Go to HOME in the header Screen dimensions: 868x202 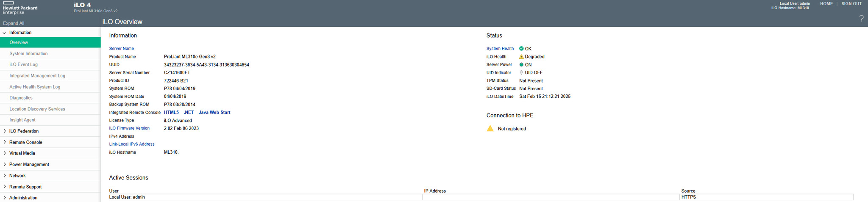click(826, 4)
